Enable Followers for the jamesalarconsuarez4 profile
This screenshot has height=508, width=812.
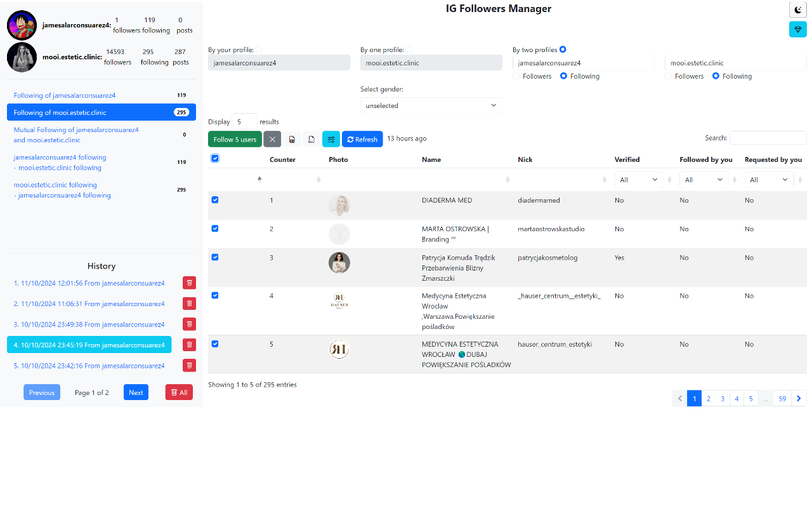(516, 76)
